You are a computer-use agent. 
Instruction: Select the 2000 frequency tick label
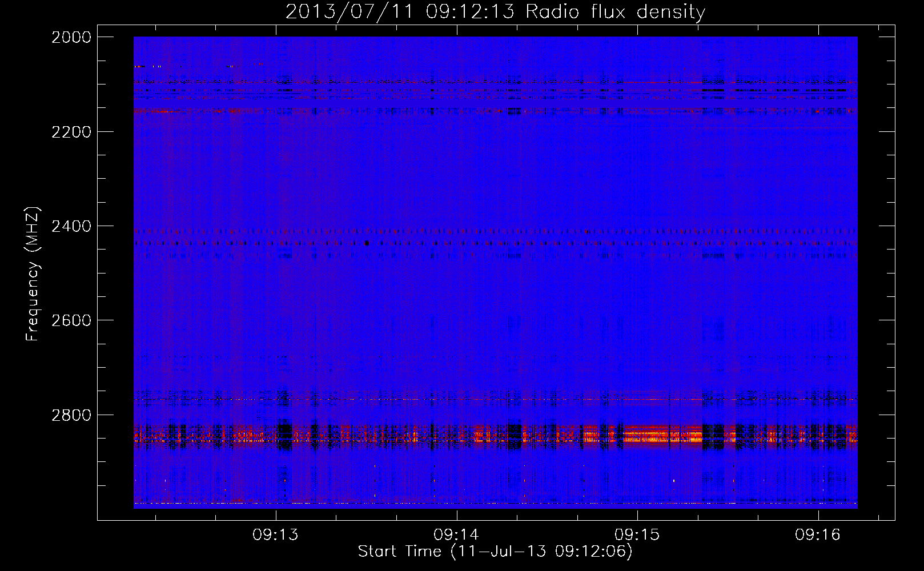pyautogui.click(x=71, y=37)
